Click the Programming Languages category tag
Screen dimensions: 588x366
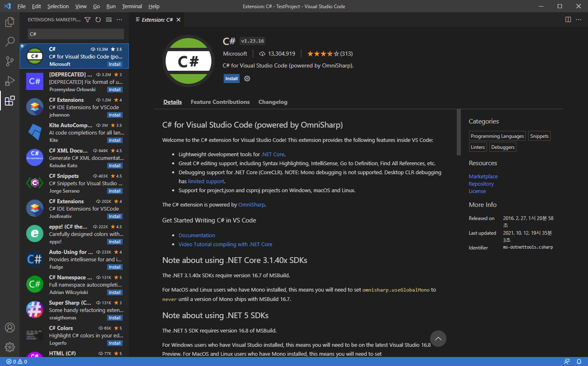(497, 136)
